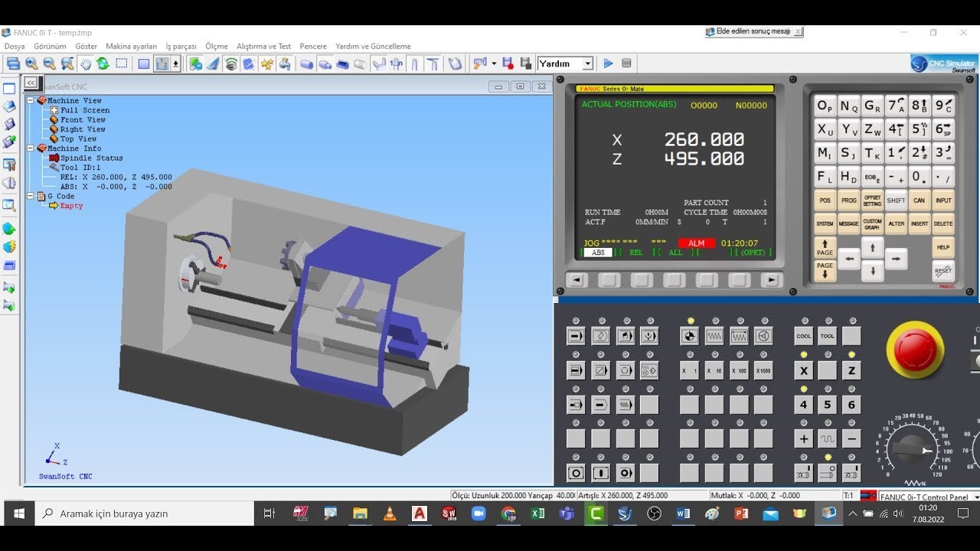Open the FANUC 0i-T Control Panel dropdown
This screenshot has width=980, height=551.
point(976,497)
